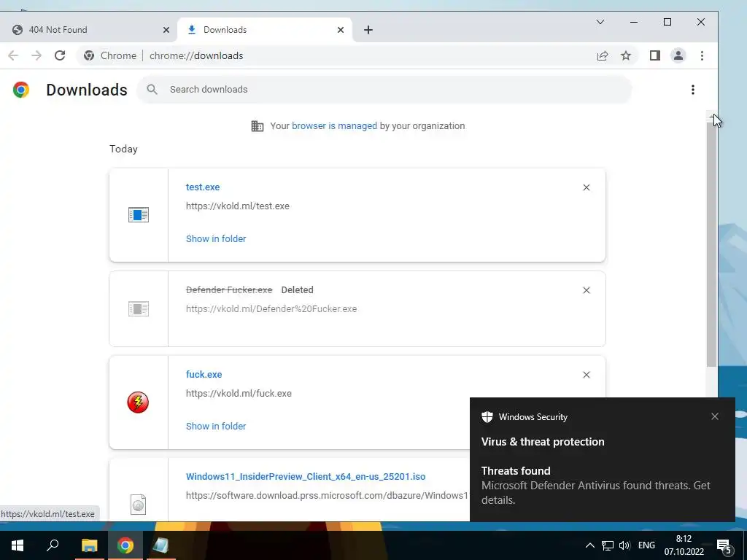Click the Windows11 ISO disc file icon
Screen dimensions: 747x560
pos(138,505)
